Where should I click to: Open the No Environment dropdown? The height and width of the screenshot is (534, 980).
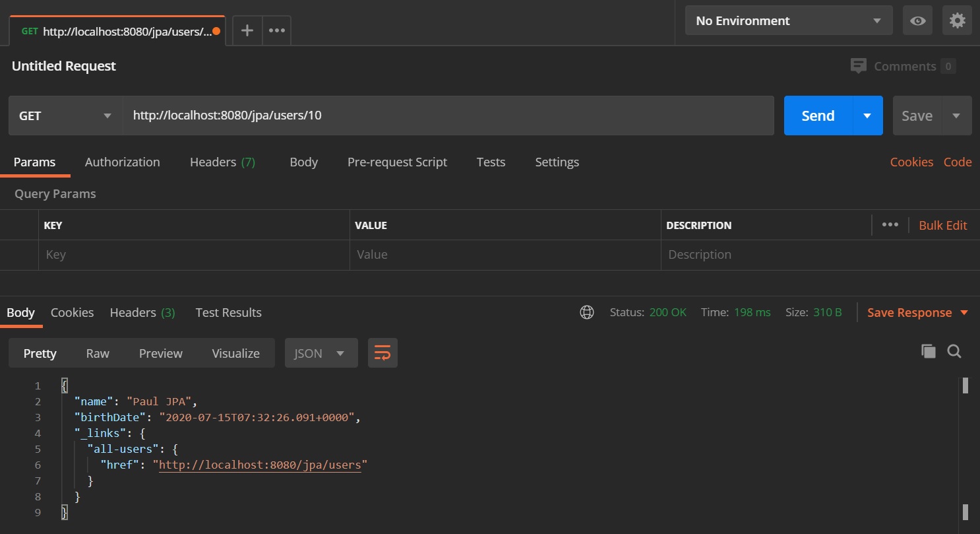788,20
